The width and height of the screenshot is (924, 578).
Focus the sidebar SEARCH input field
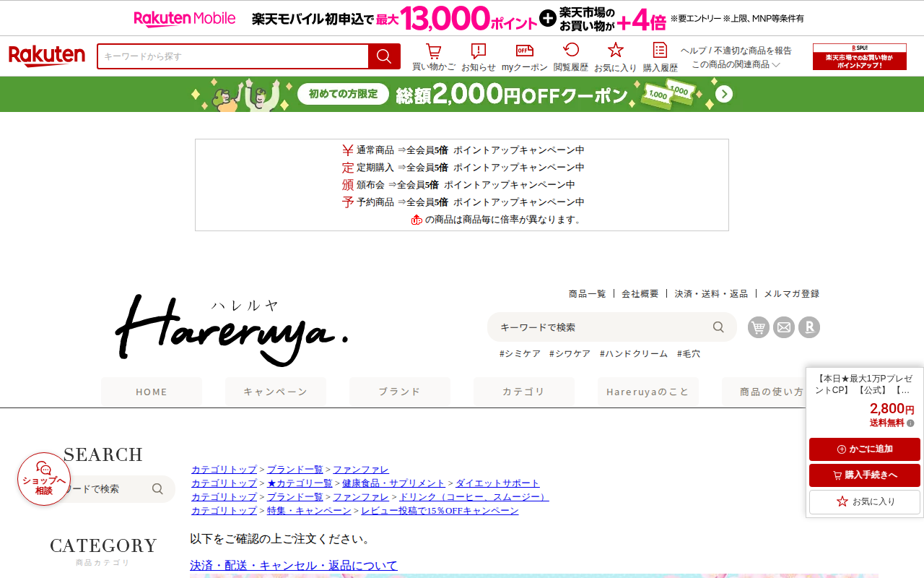click(105, 489)
